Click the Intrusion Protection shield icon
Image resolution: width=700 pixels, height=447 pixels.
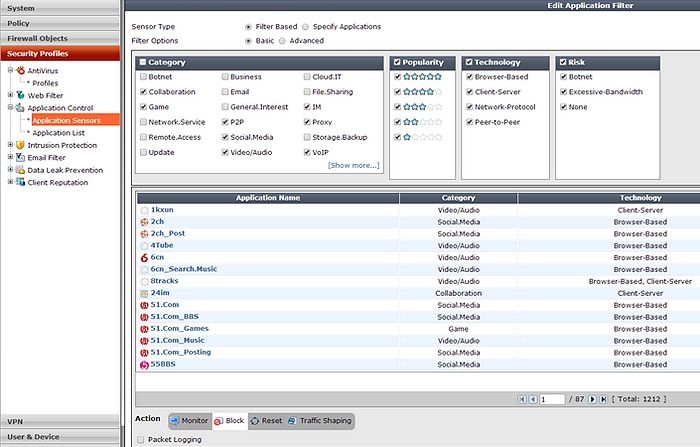pos(20,145)
